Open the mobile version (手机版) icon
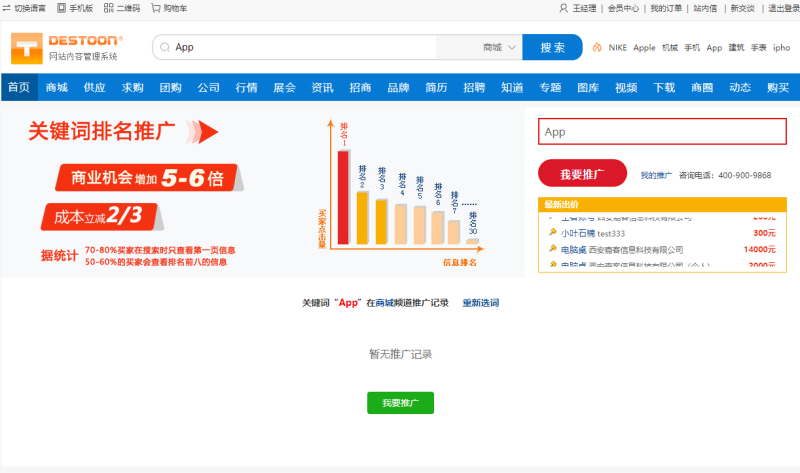Screen dimensions: 800x473 tap(61, 8)
